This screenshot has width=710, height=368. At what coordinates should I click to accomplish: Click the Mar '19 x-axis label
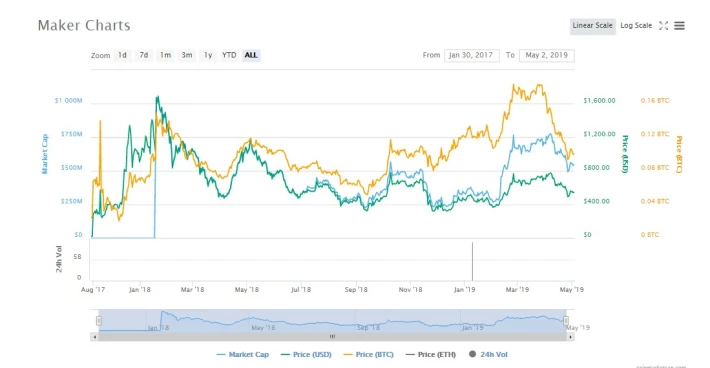tap(517, 290)
